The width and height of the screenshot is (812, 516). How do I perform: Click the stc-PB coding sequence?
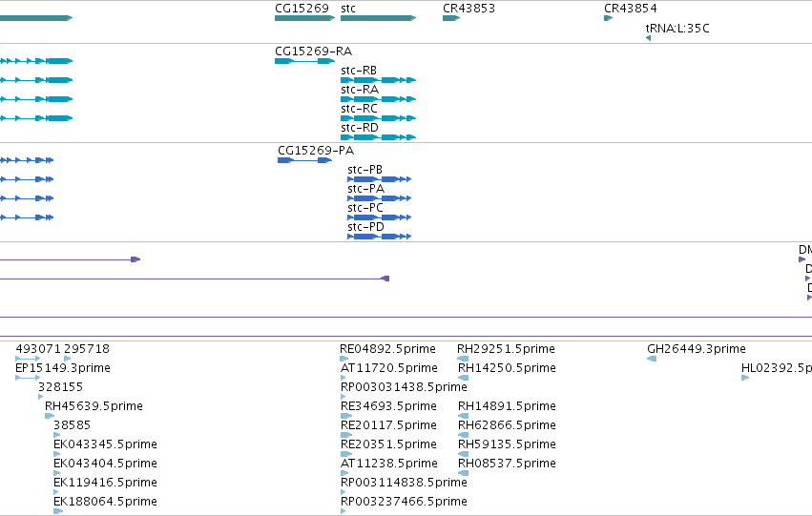[379, 179]
